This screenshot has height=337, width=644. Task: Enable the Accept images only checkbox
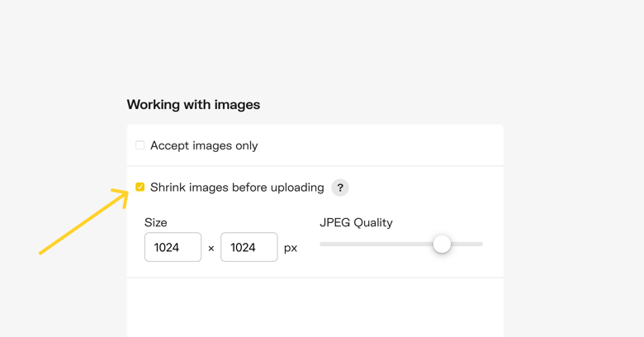click(140, 145)
